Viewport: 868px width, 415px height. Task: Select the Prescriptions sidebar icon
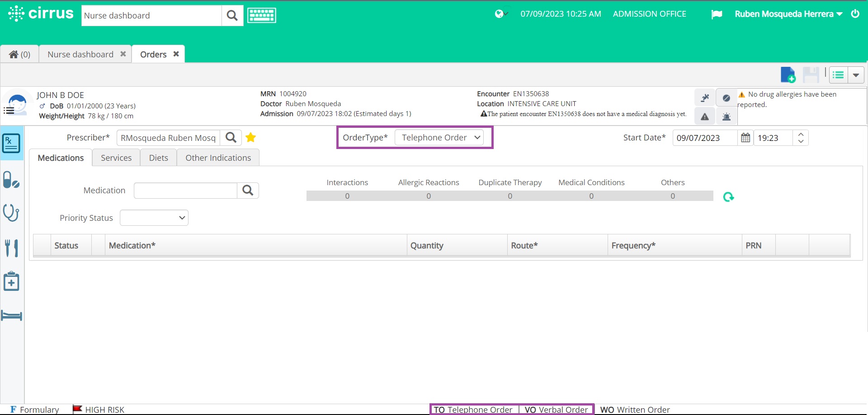(11, 144)
